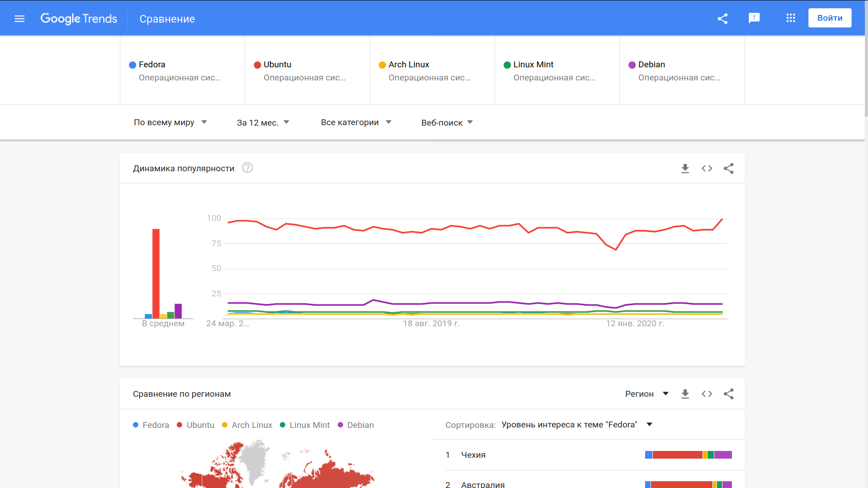This screenshot has height=488, width=868.
Task: Edit the Arch Linux search term
Action: click(x=432, y=70)
